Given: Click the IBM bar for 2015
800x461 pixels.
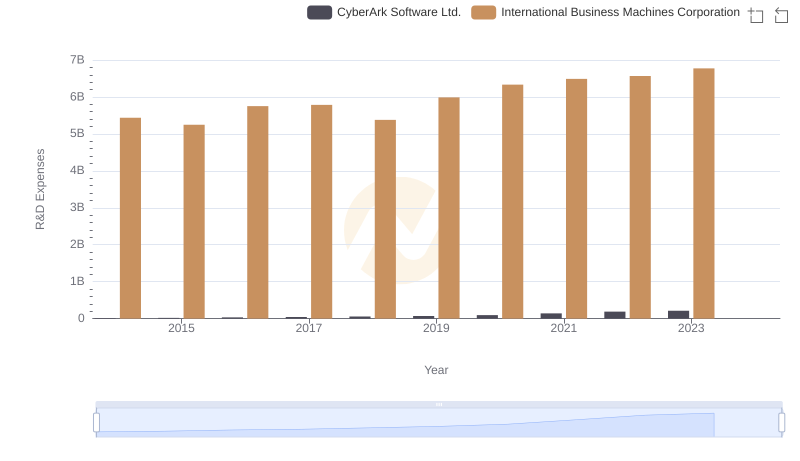Looking at the screenshot, I should (194, 221).
